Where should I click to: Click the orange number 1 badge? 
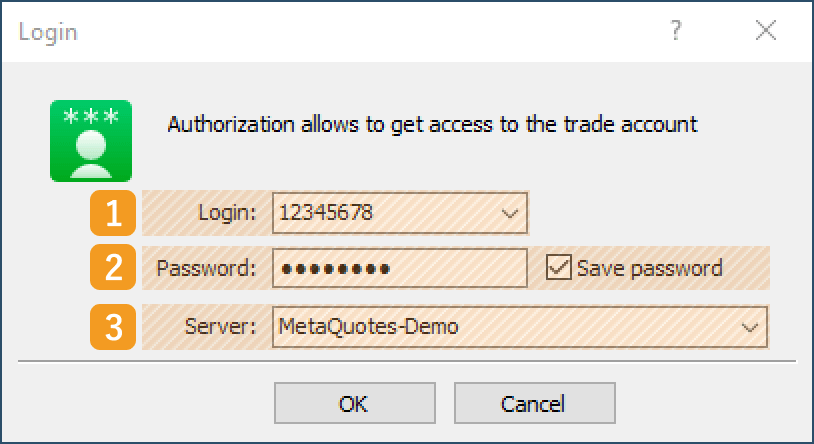[x=115, y=212]
